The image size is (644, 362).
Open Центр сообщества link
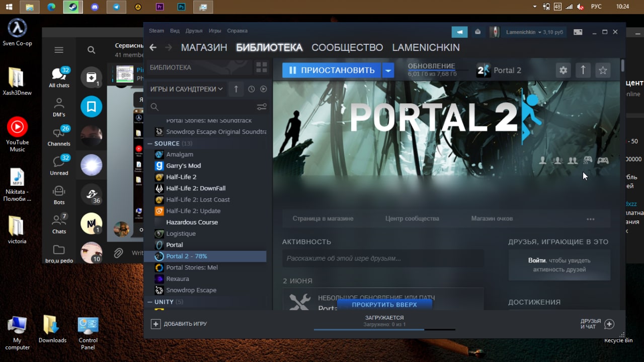412,219
